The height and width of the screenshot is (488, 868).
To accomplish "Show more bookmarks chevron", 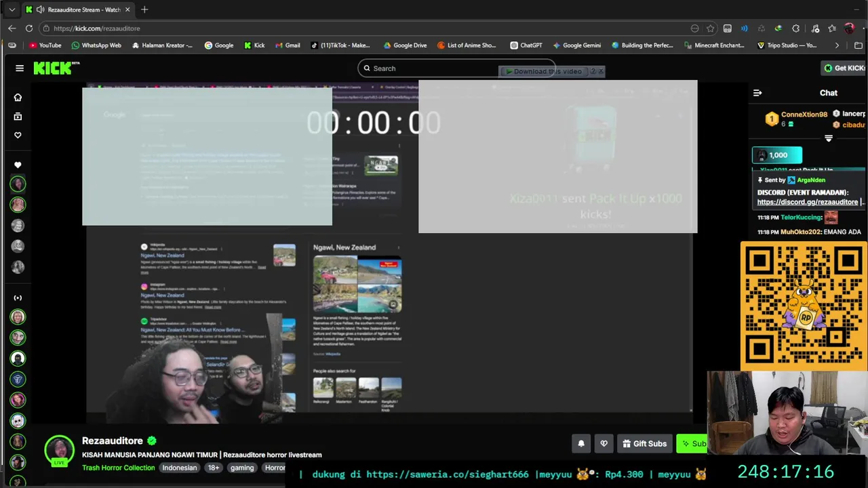I will (x=837, y=45).
